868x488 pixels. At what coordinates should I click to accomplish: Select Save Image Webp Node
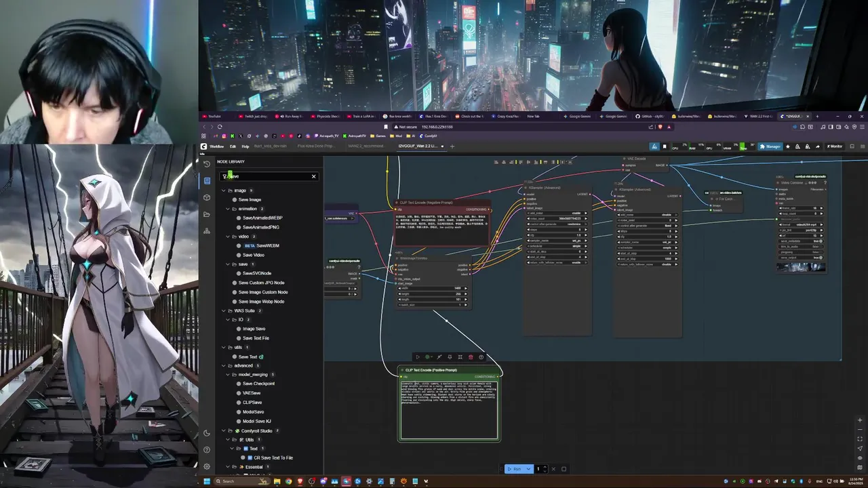[261, 301]
